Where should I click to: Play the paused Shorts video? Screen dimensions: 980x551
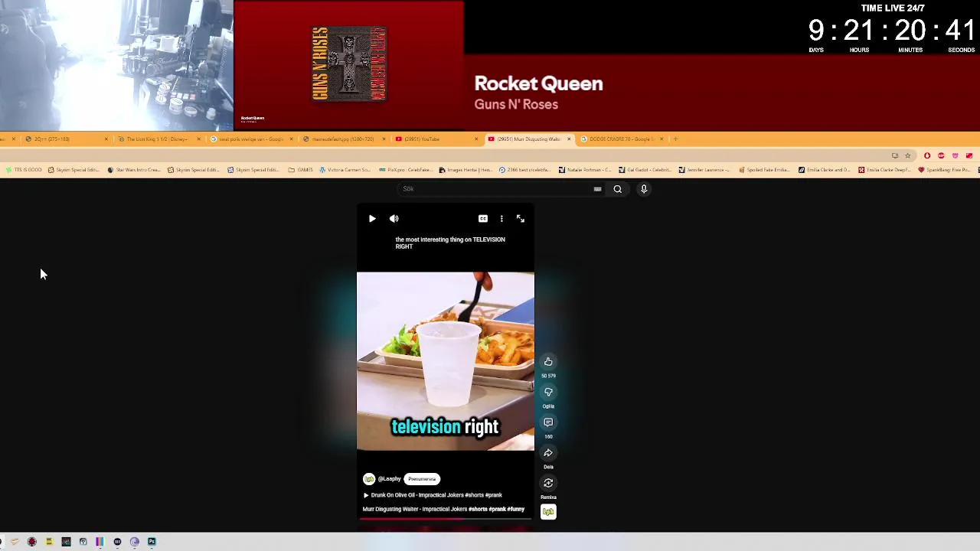pos(372,219)
